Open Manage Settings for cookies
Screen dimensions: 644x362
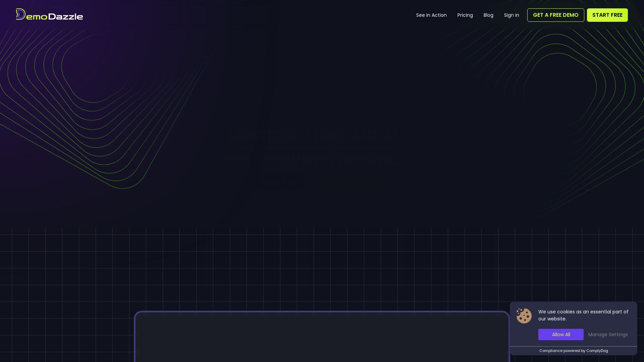pos(608,335)
